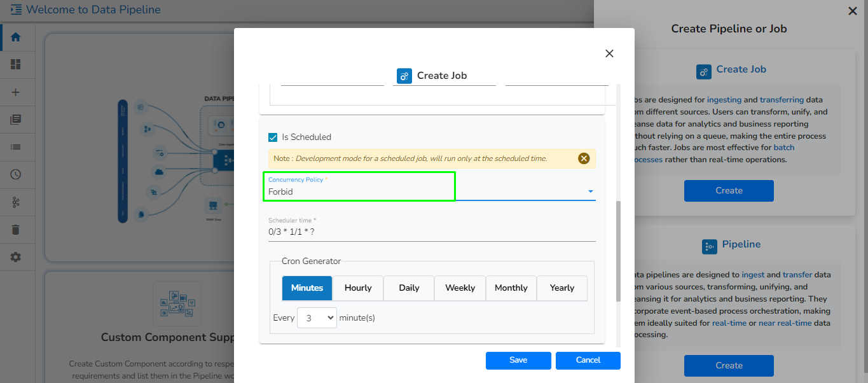Switch to the Hourly cron tab
The image size is (868, 383).
pos(358,288)
